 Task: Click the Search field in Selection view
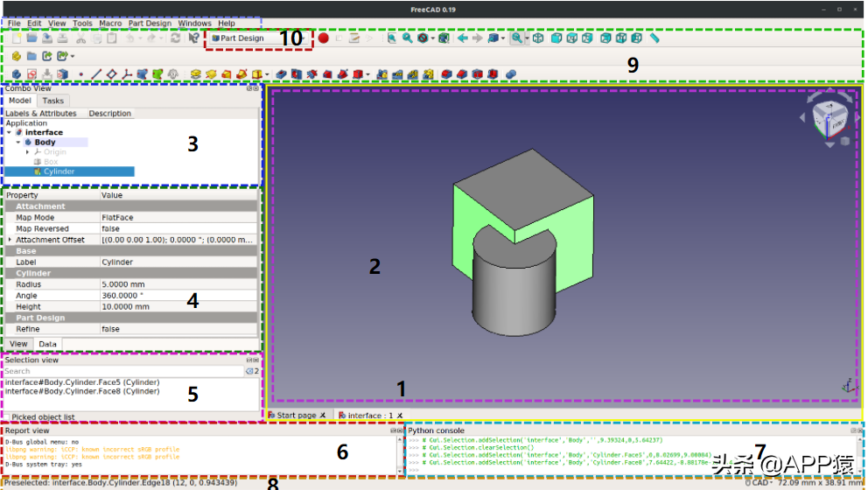pos(122,371)
